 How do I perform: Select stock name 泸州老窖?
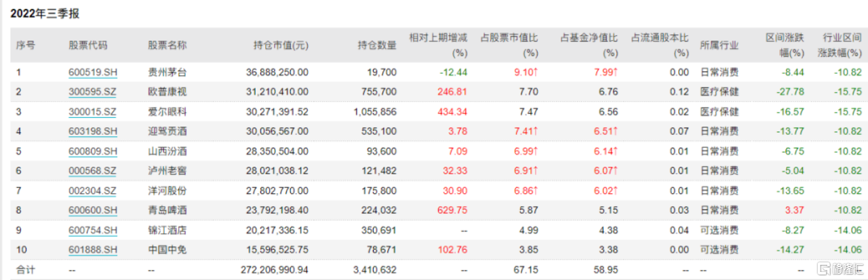[x=167, y=171]
